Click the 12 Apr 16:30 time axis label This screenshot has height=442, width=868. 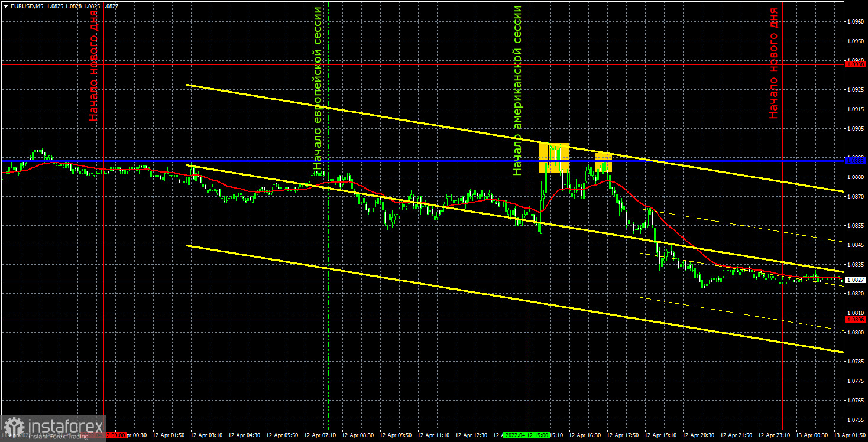coord(586,435)
